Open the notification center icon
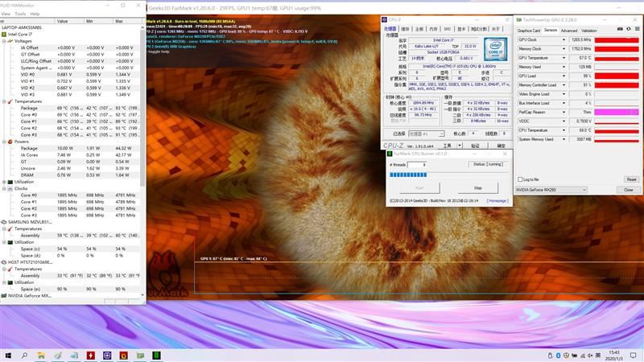Image resolution: width=644 pixels, height=362 pixels. 633,356
